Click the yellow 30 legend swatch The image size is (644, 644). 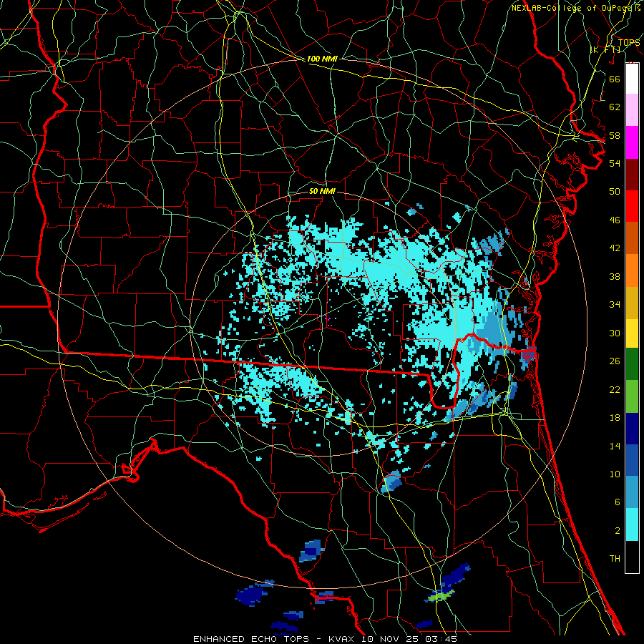coord(632,333)
